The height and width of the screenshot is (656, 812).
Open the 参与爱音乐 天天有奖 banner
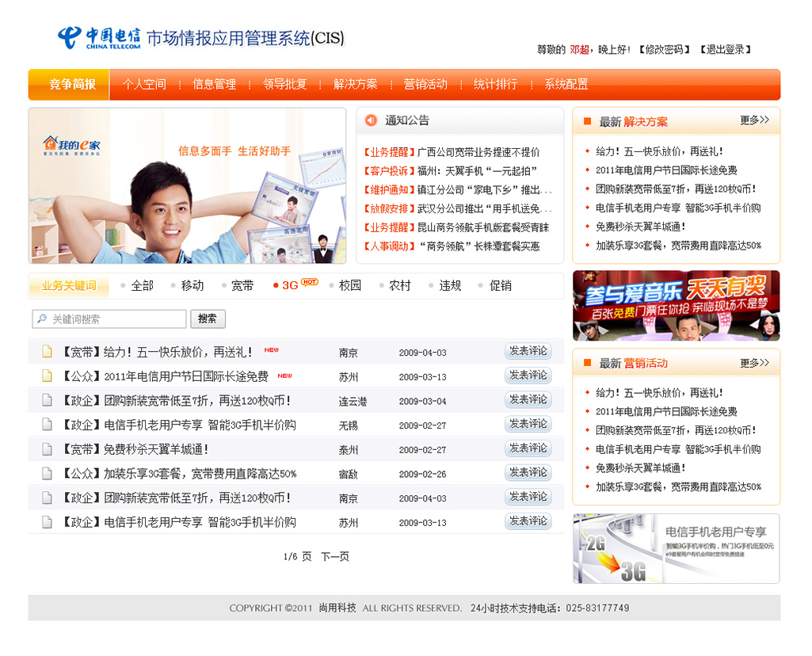(676, 306)
